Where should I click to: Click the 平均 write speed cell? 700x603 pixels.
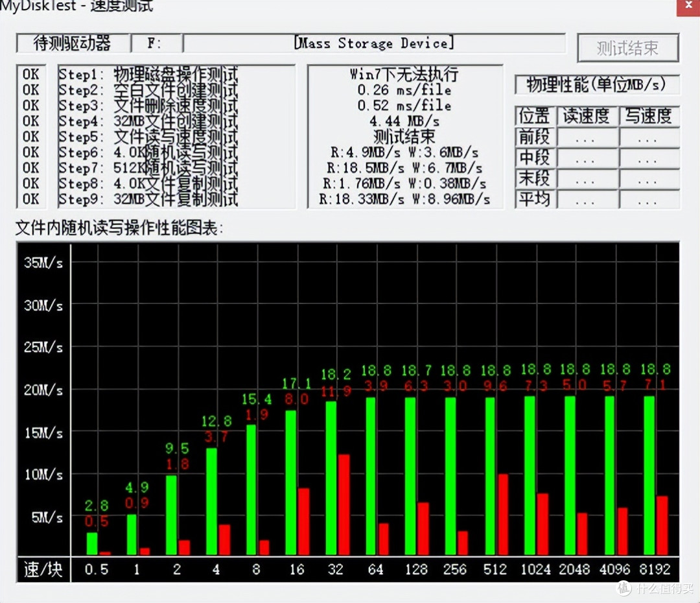pyautogui.click(x=649, y=199)
